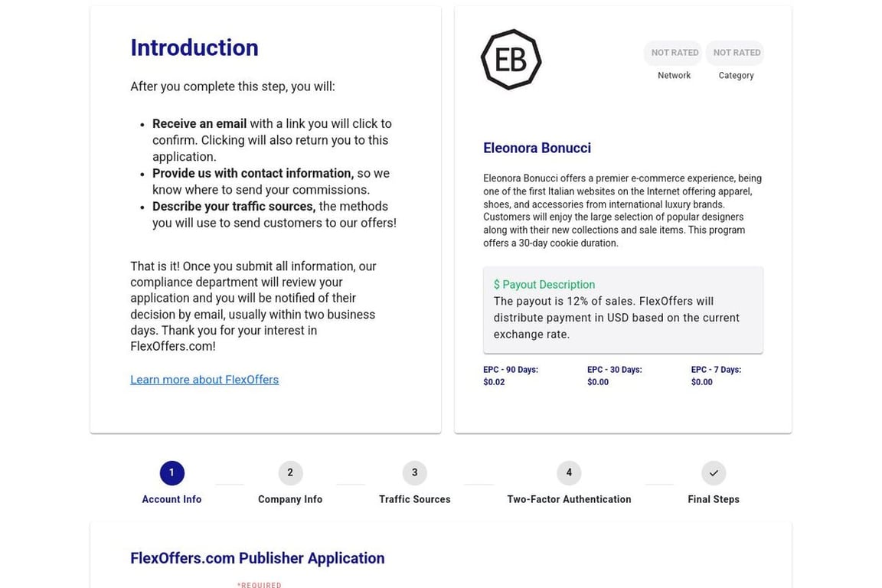The height and width of the screenshot is (588, 882).
Task: Follow the Learn more about FlexOffers link
Action: pyautogui.click(x=204, y=380)
